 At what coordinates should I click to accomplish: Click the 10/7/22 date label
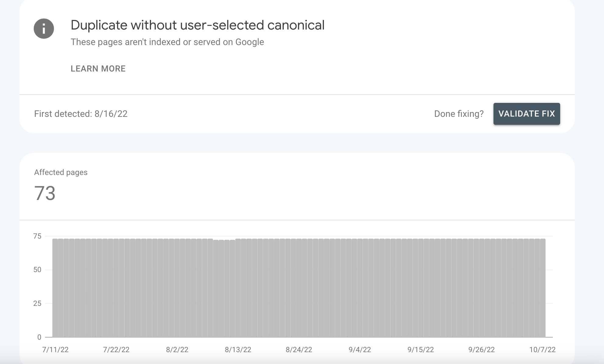point(543,350)
